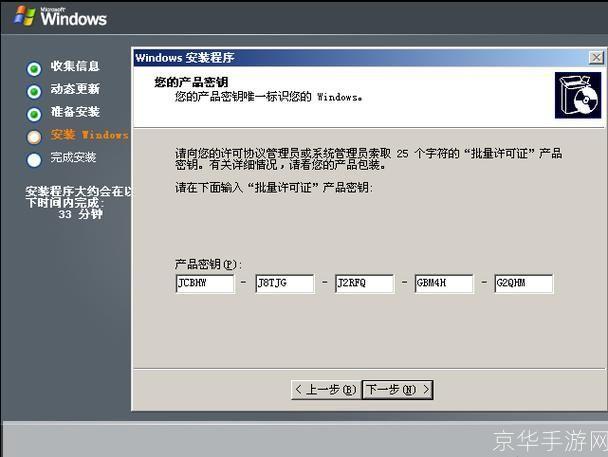Screen dimensions: 608x457
Task: Click the software box and CD icon
Action: click(578, 95)
